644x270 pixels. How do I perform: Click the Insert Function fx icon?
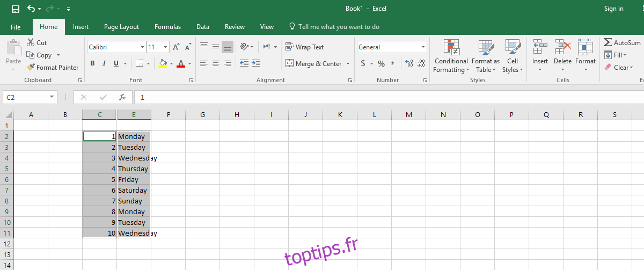[122, 97]
